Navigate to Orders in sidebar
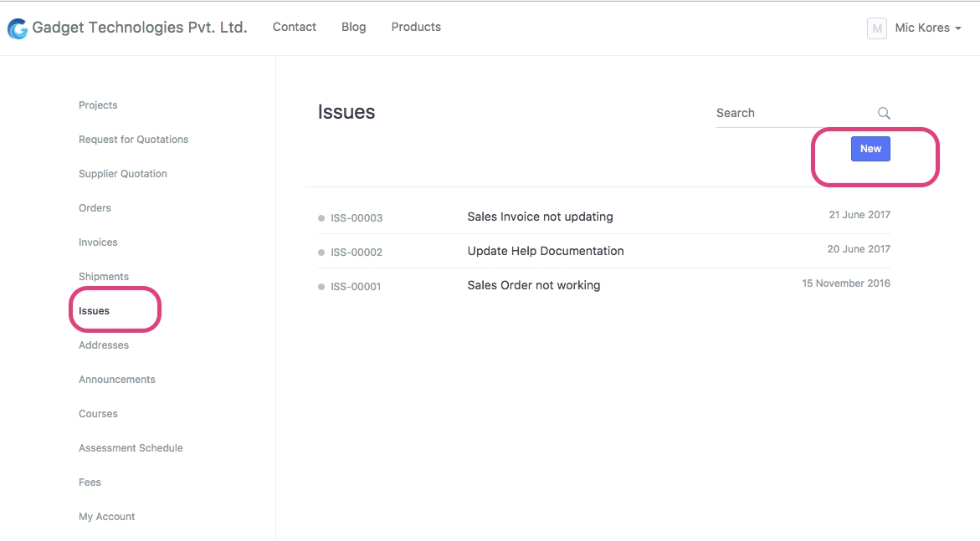The image size is (980, 541). coord(95,208)
